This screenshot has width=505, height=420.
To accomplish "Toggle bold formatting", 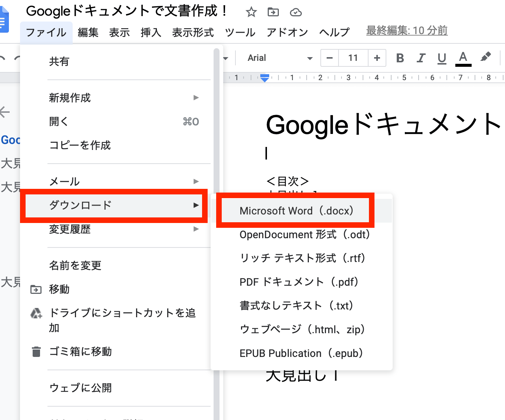I will click(x=400, y=58).
